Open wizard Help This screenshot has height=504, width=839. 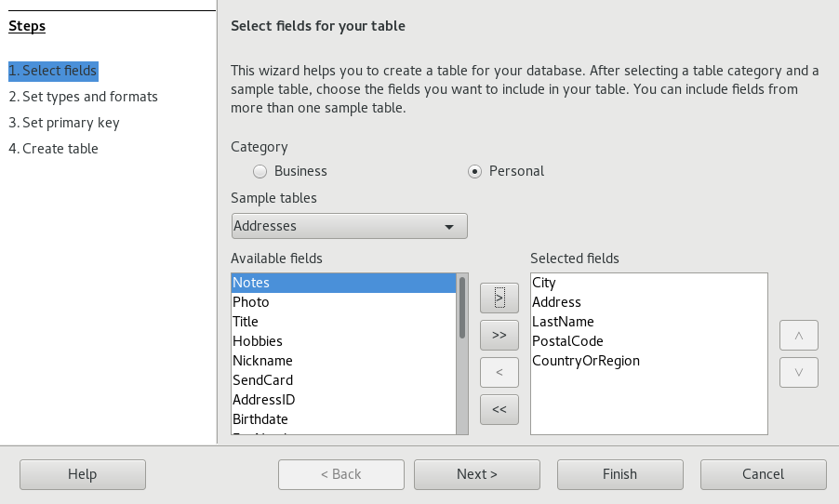[83, 474]
